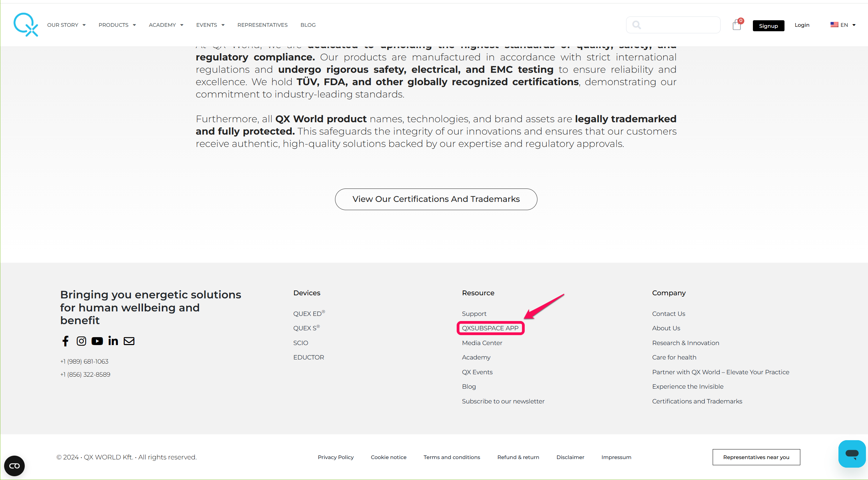Open the YouTube social icon
Viewport: 868px width, 480px height.
point(97,341)
